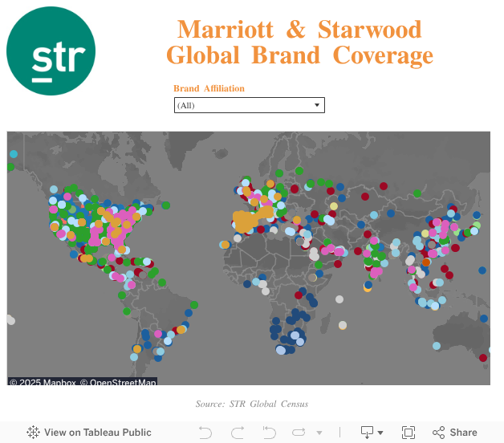The height and width of the screenshot is (443, 504).
Task: Expand the download options caret
Action: [380, 433]
